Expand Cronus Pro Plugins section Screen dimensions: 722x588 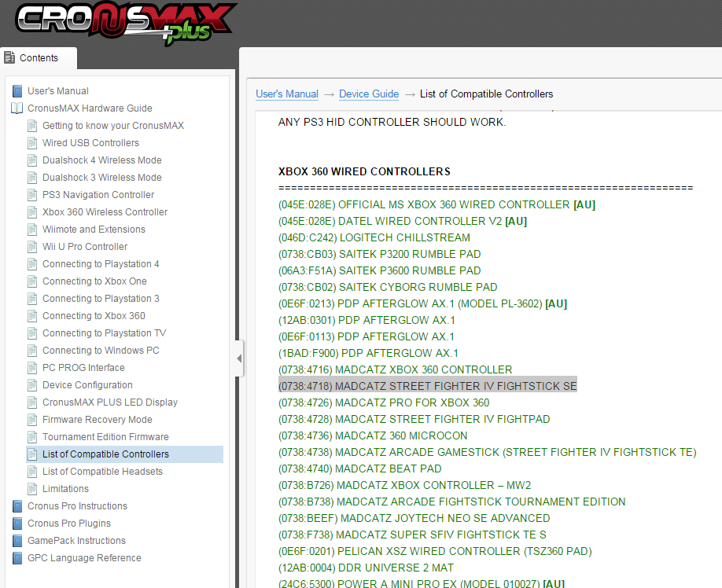(x=69, y=524)
